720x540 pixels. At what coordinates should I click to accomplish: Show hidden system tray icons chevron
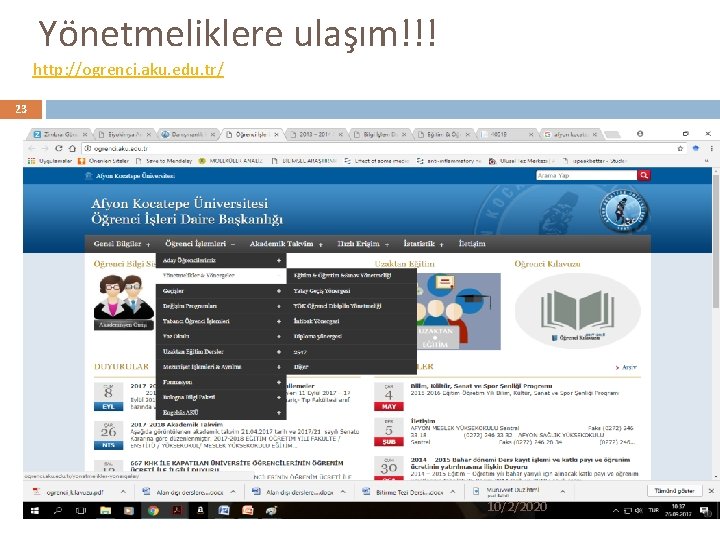tap(616, 510)
